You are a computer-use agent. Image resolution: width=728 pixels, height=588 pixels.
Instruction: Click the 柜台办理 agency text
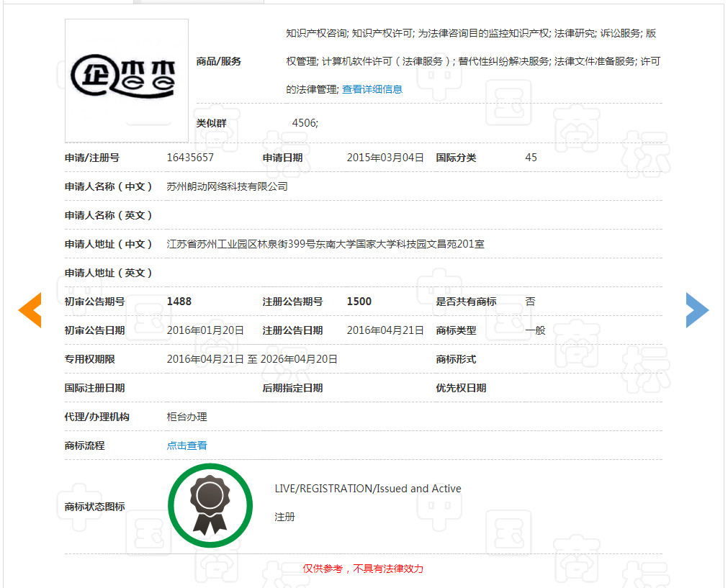[x=186, y=416]
